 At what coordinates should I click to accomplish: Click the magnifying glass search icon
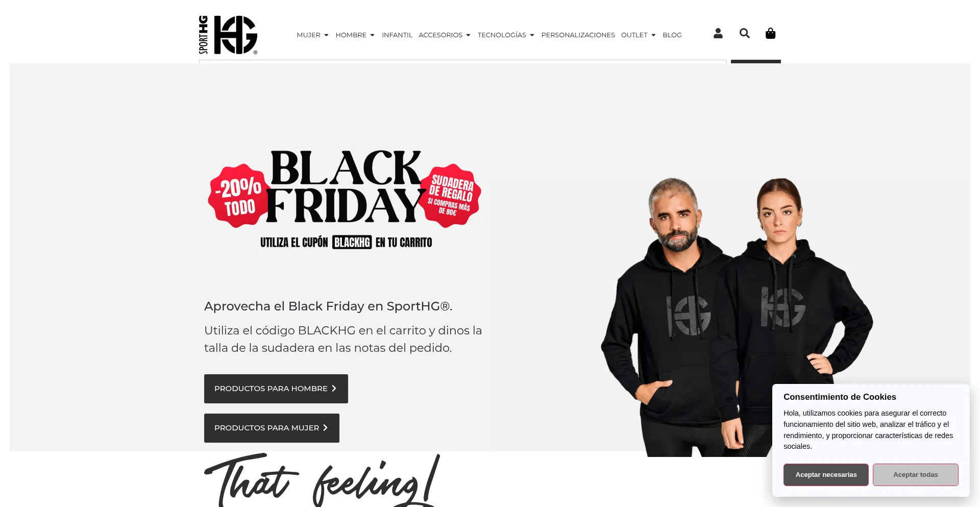[x=744, y=33]
